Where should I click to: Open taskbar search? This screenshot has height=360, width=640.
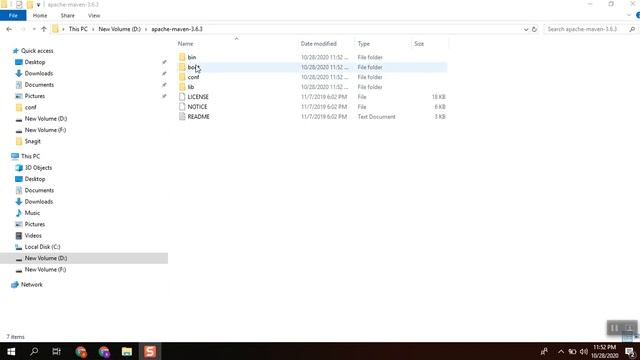[x=34, y=351]
